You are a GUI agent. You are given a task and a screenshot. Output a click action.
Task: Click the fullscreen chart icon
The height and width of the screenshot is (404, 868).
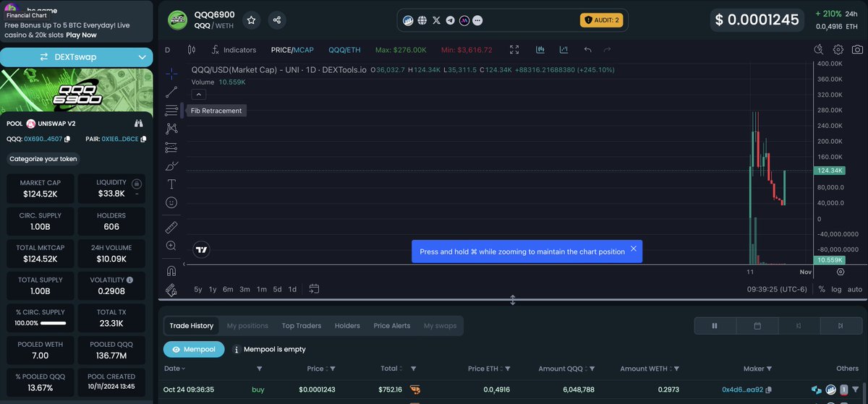click(514, 50)
